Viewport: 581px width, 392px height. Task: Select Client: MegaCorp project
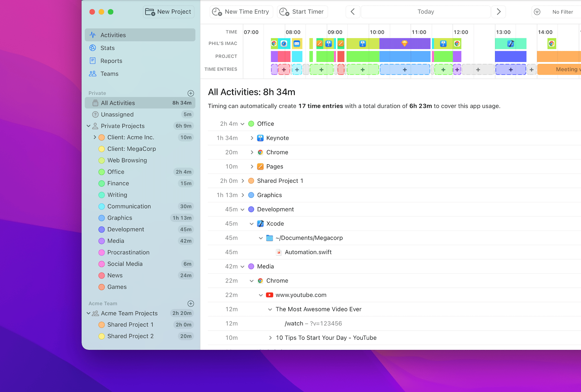[140, 149]
